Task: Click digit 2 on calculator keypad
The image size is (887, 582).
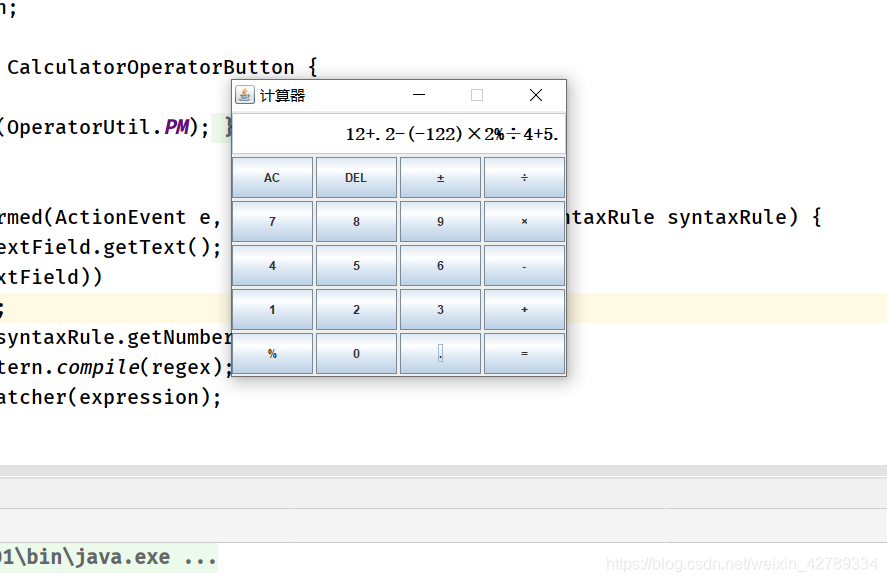Action: (x=356, y=309)
